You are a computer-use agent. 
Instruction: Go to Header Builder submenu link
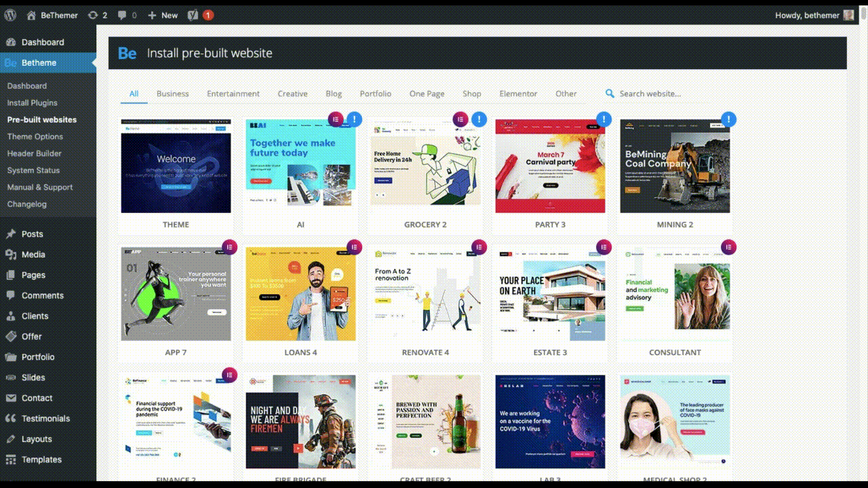[34, 153]
